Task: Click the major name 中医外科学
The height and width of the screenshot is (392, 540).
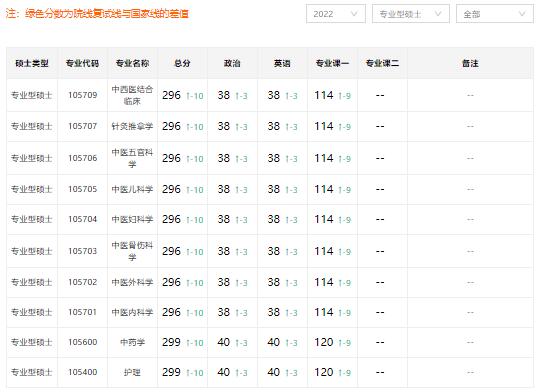Action: (132, 282)
